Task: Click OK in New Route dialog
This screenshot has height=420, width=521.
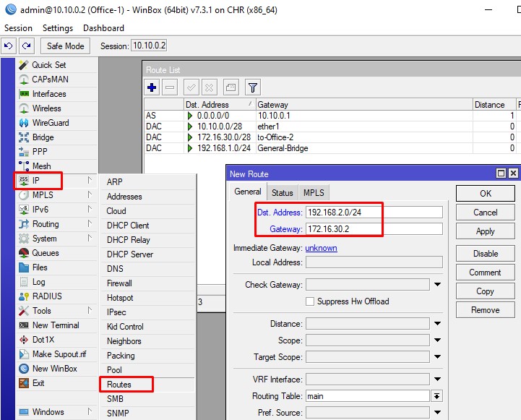Action: (x=486, y=194)
